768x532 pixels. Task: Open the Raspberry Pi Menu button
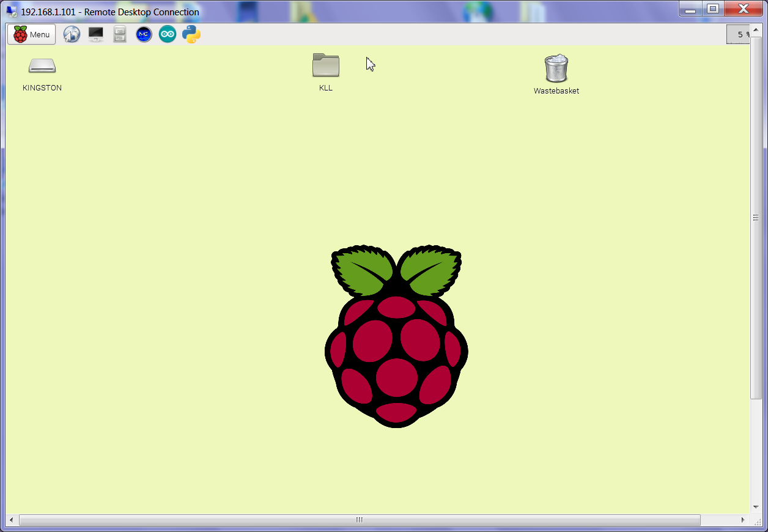click(32, 34)
